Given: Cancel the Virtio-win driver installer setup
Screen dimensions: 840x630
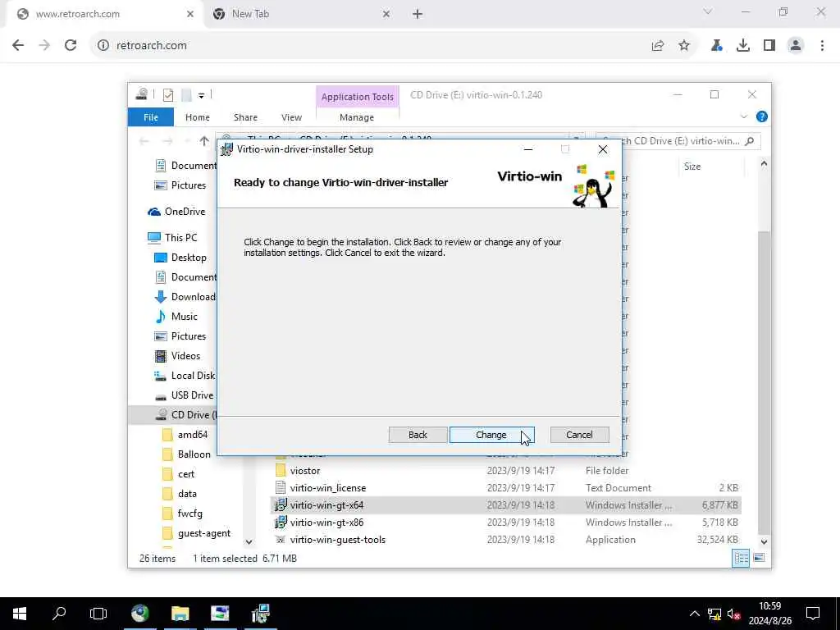Looking at the screenshot, I should 579,435.
